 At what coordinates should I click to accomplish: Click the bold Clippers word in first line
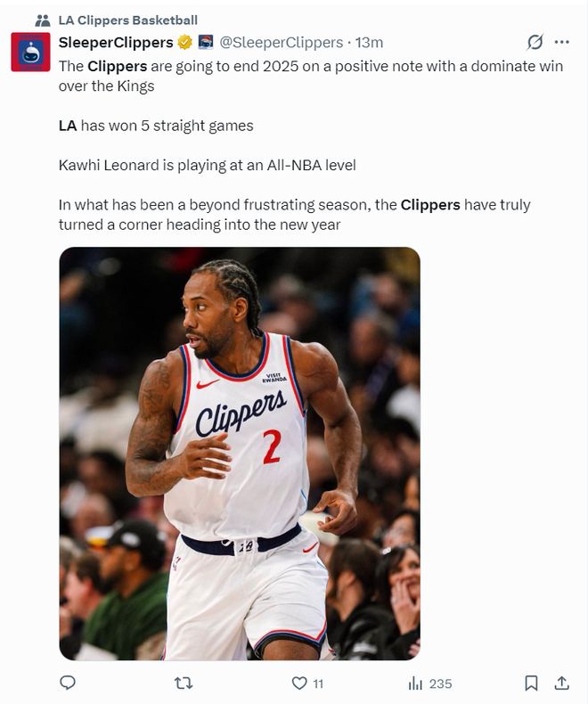(x=117, y=66)
